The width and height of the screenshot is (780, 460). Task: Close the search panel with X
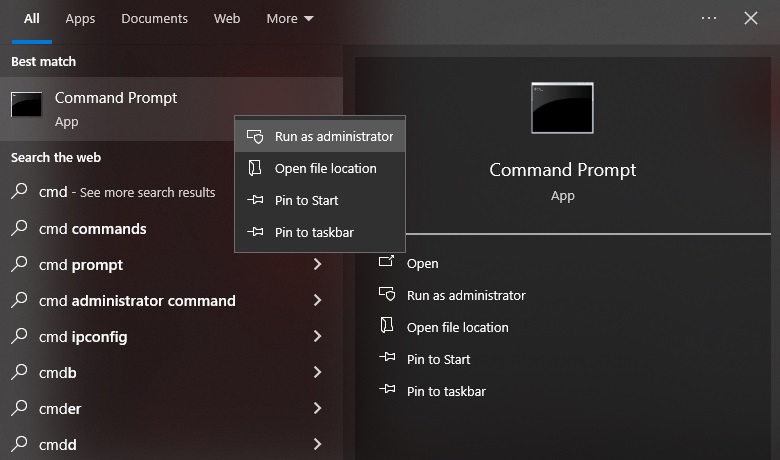(x=751, y=18)
